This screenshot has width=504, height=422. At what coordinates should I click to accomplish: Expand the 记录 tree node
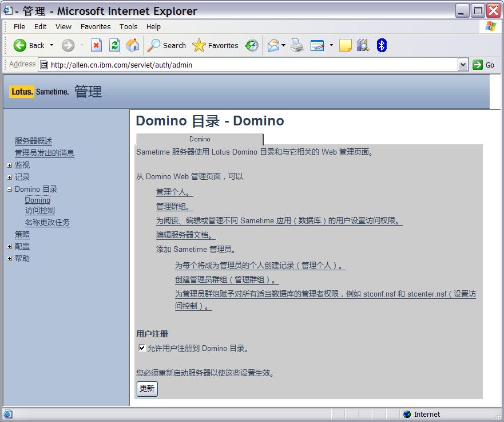10,178
